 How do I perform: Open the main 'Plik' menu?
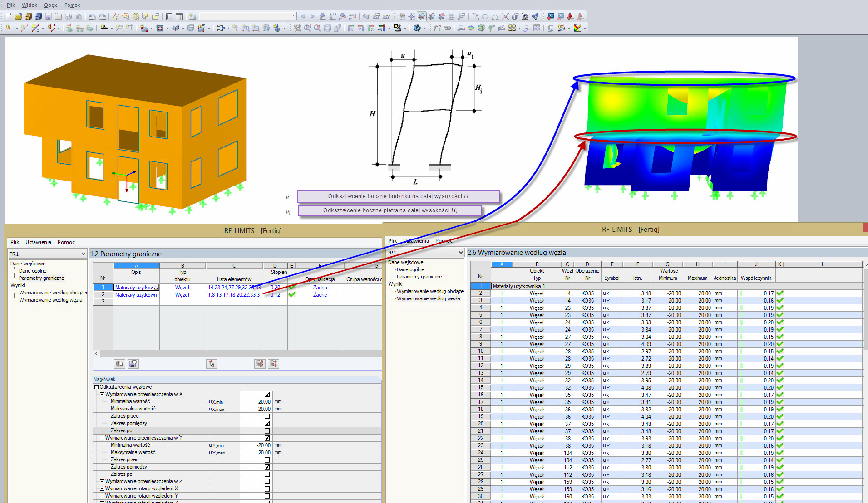click(11, 5)
